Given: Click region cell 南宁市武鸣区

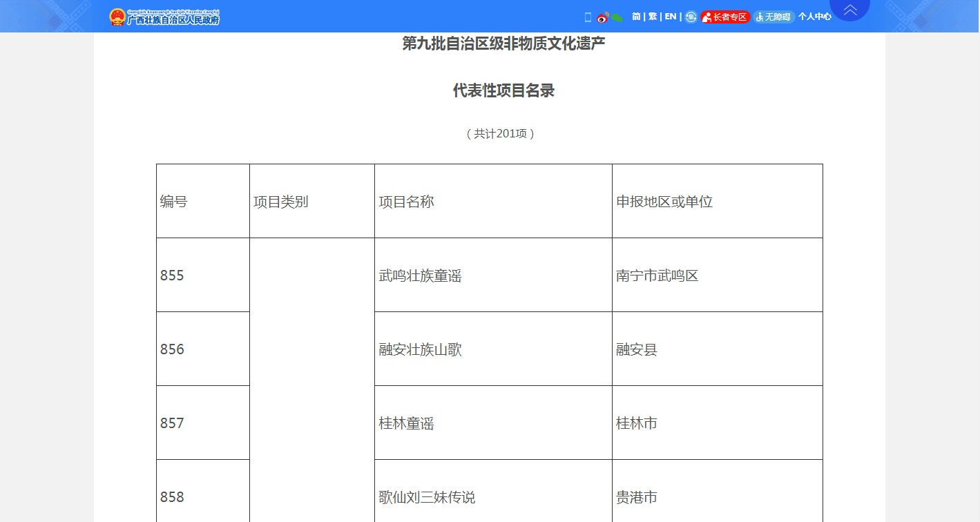Looking at the screenshot, I should point(657,275).
